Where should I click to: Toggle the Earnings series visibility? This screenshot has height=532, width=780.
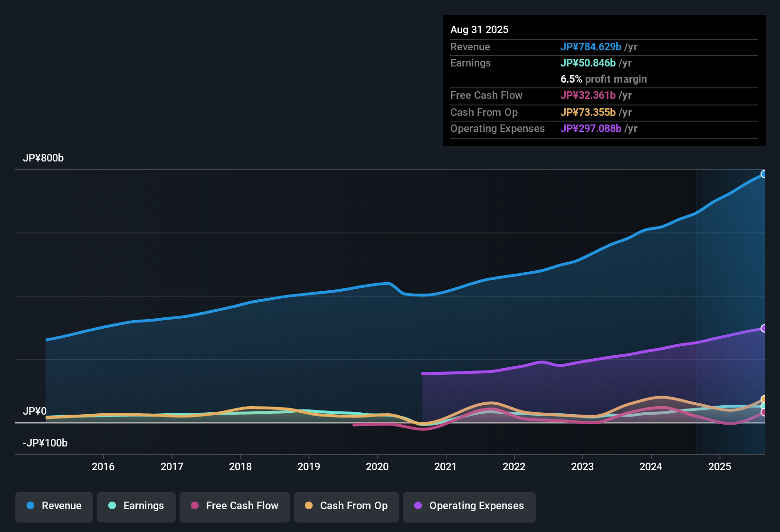pos(136,506)
